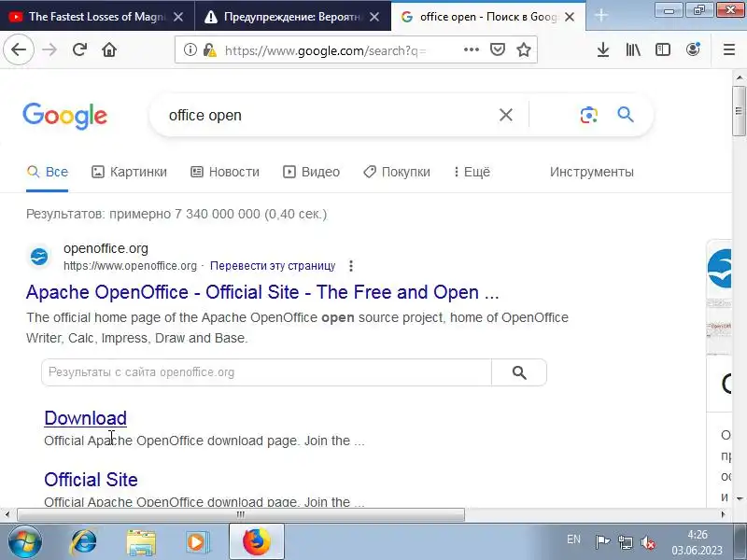Switch to Видео results

tap(312, 172)
